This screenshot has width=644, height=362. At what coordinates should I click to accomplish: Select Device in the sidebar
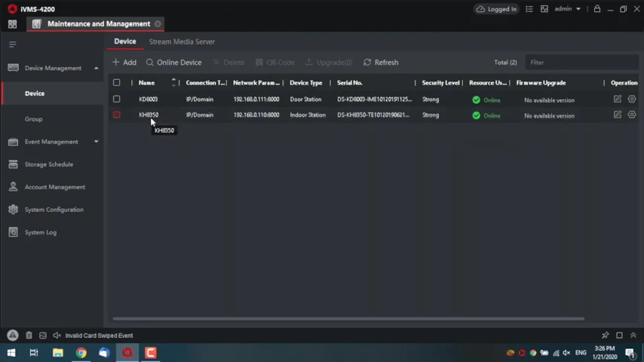pyautogui.click(x=53, y=94)
